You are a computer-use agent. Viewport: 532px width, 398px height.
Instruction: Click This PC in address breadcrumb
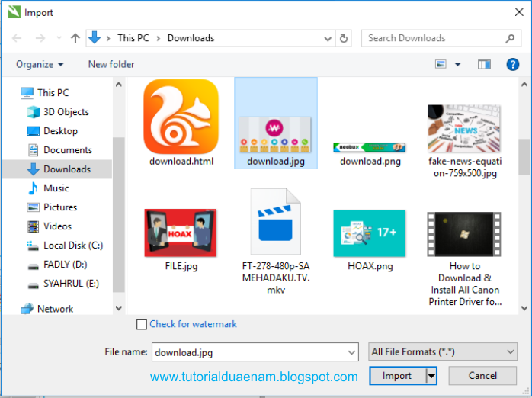pyautogui.click(x=133, y=38)
